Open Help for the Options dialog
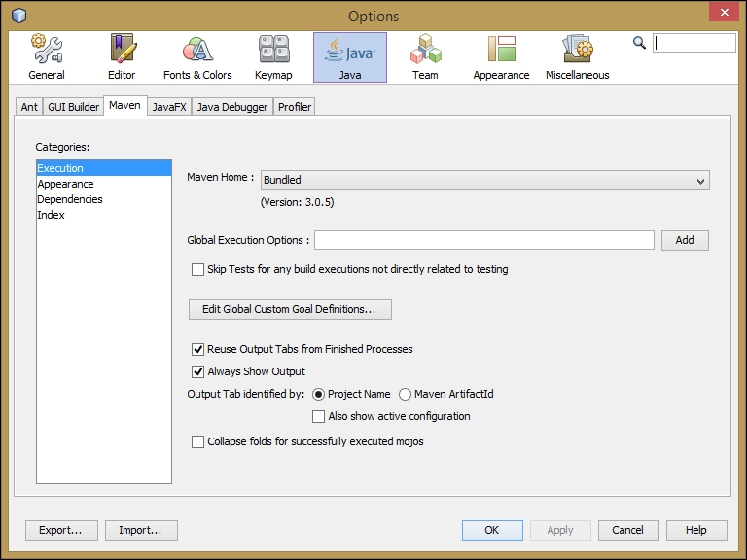This screenshot has width=747, height=560. click(x=696, y=530)
